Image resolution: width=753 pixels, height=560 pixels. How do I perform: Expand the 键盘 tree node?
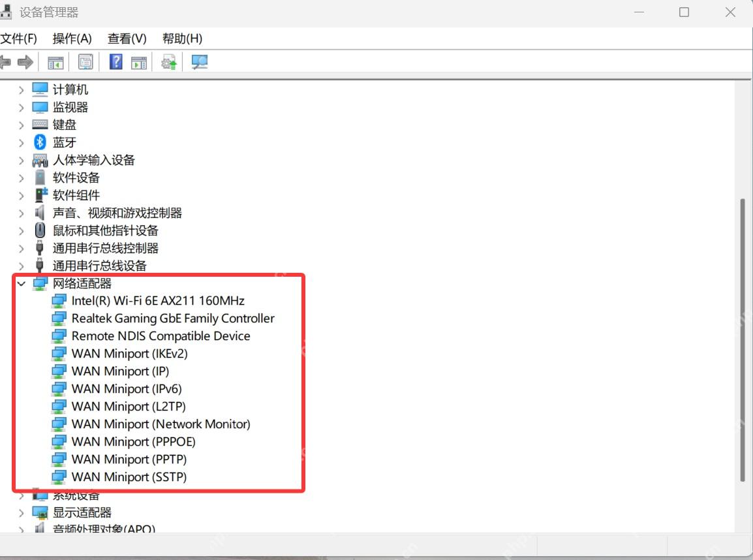[21, 125]
